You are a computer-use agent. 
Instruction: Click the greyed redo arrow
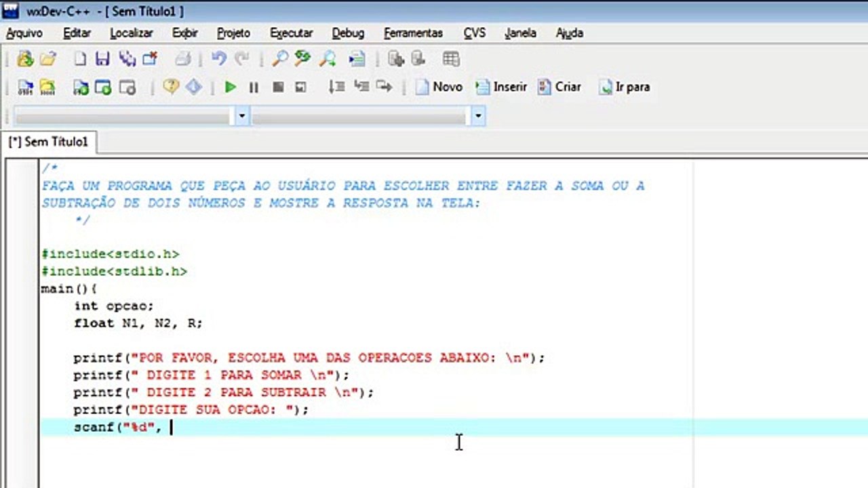click(241, 59)
